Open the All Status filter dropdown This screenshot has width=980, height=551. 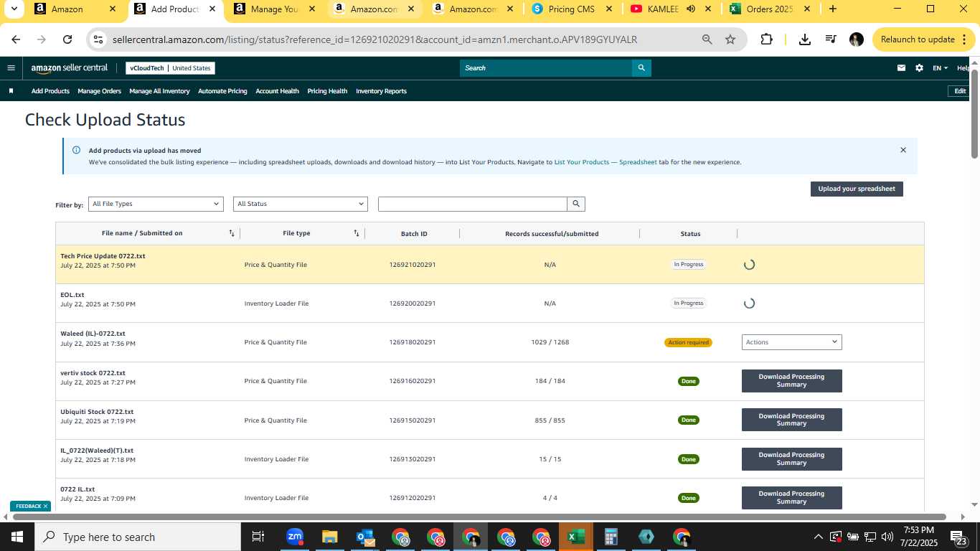pyautogui.click(x=301, y=204)
